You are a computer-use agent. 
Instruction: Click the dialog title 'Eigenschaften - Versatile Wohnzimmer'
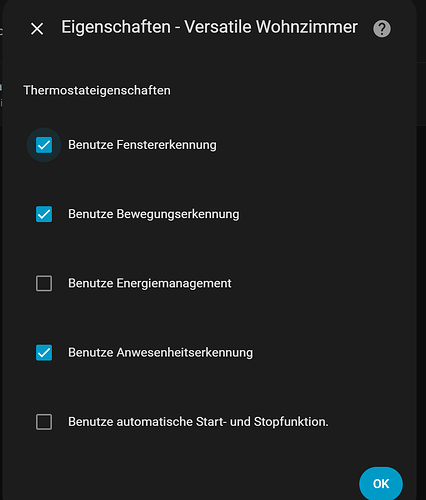tap(209, 27)
